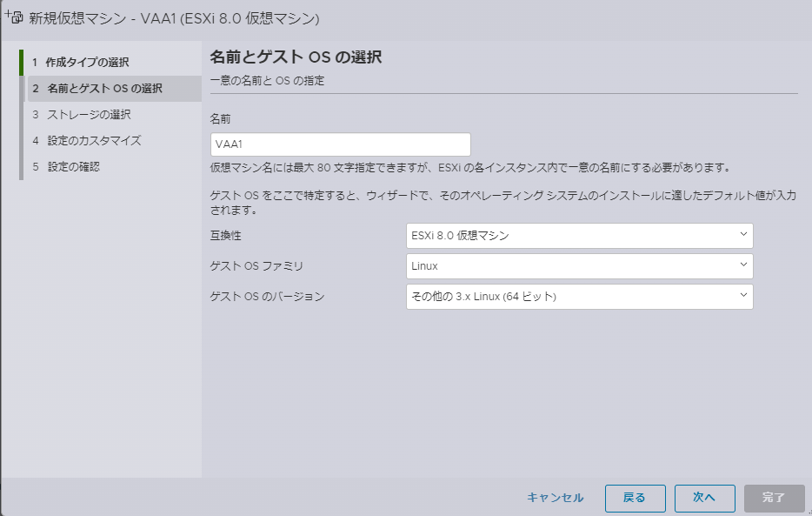The width and height of the screenshot is (812, 516).
Task: Proceed with the 次へ button
Action: pos(704,498)
